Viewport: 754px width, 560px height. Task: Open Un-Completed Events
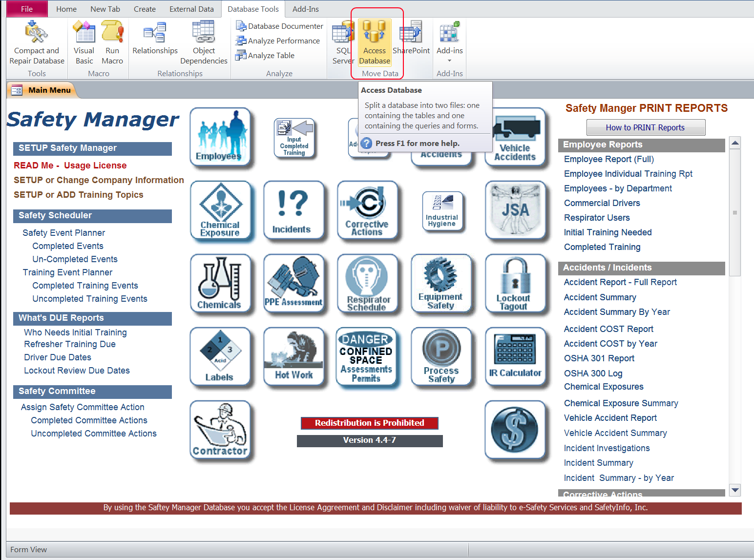[x=75, y=259]
